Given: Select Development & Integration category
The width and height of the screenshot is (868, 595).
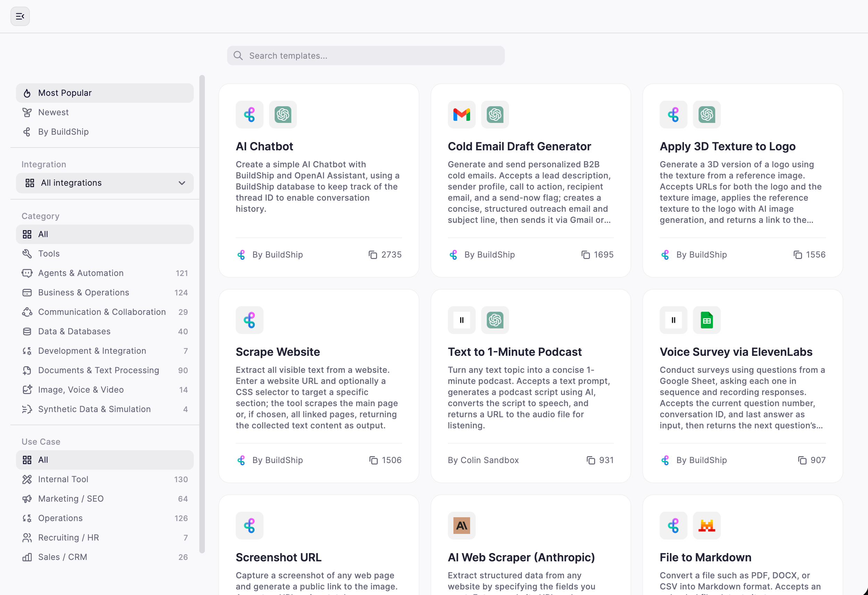Looking at the screenshot, I should [x=105, y=351].
